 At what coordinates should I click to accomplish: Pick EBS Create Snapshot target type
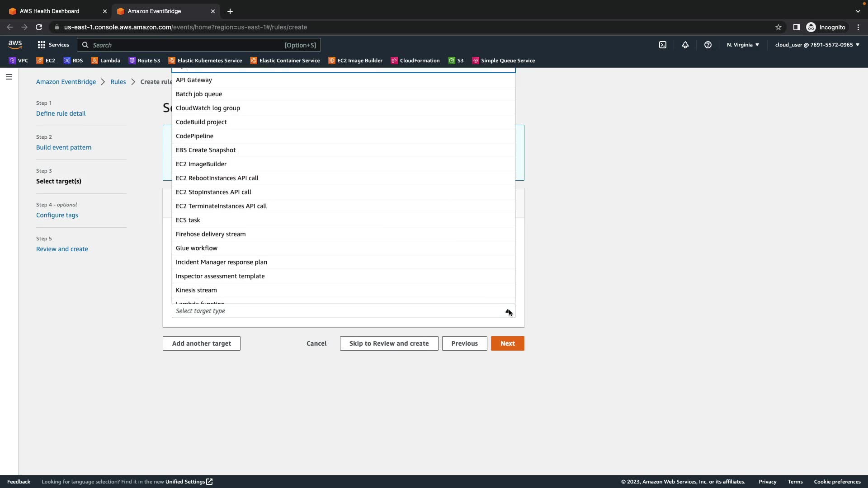coord(206,150)
